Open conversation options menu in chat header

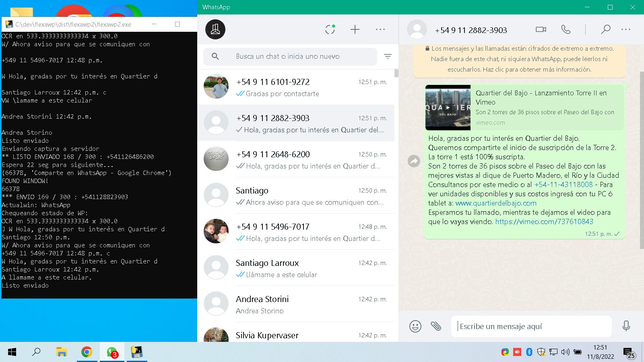click(x=626, y=29)
